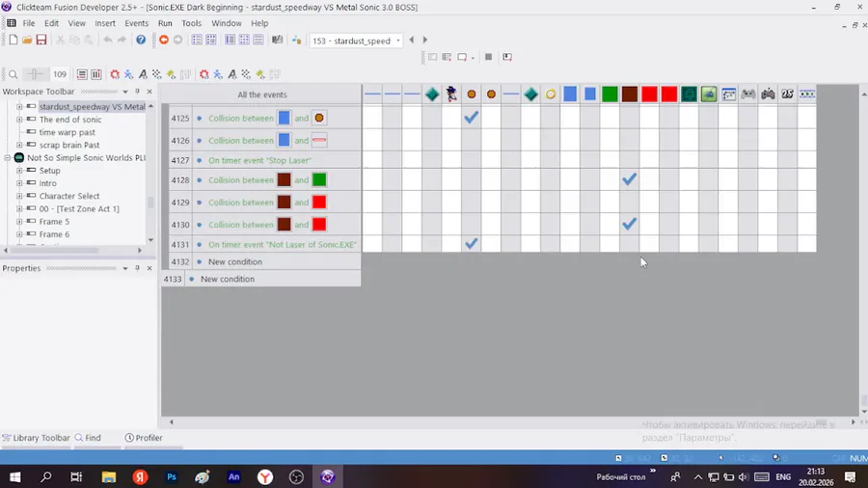Open the Tools menu
The height and width of the screenshot is (488, 868).
pyautogui.click(x=192, y=23)
